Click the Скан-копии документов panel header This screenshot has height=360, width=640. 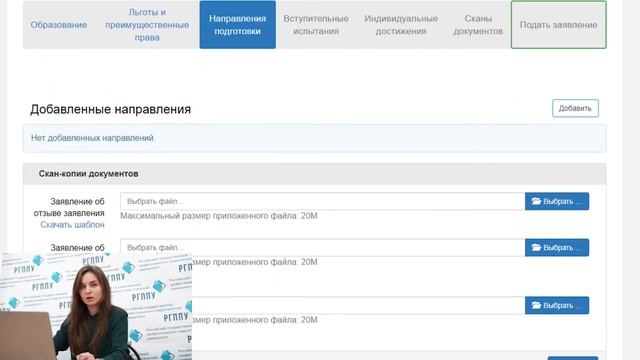[x=315, y=174]
